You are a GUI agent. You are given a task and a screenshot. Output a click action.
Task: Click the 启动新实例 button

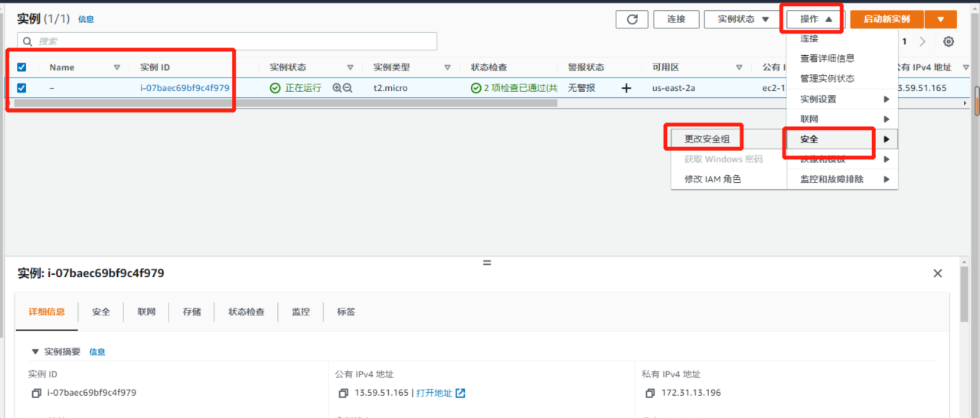tap(887, 19)
